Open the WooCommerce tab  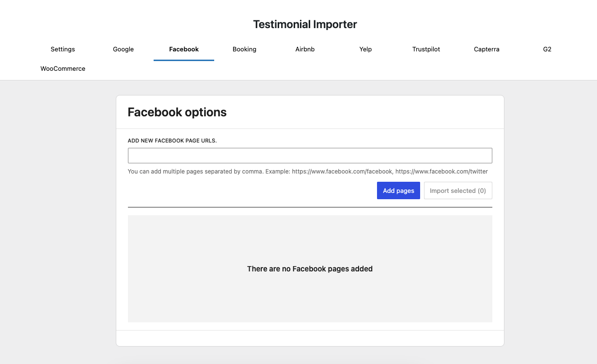point(63,69)
